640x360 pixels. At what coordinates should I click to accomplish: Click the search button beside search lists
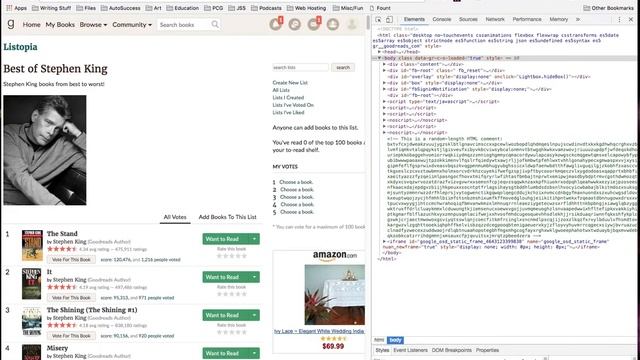[x=343, y=67]
